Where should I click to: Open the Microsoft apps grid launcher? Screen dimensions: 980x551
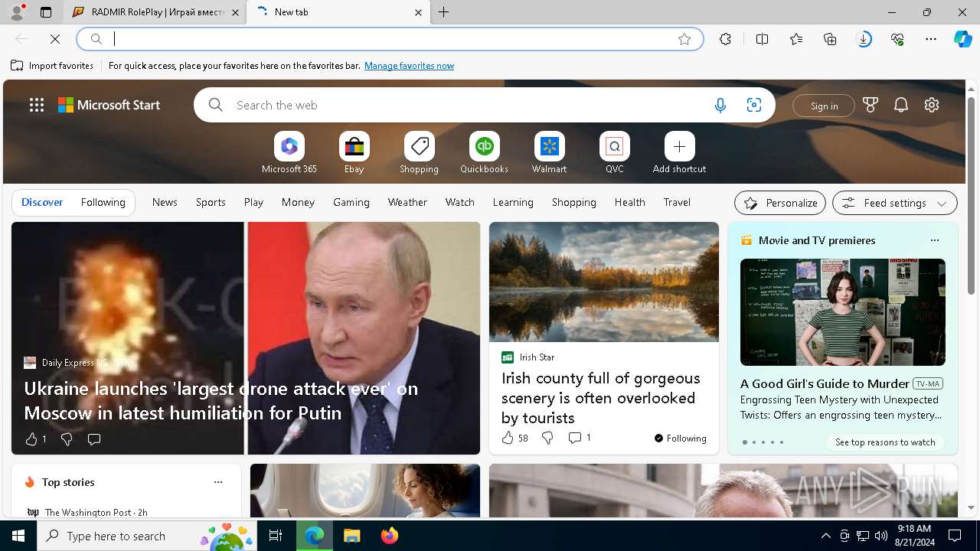click(x=37, y=105)
